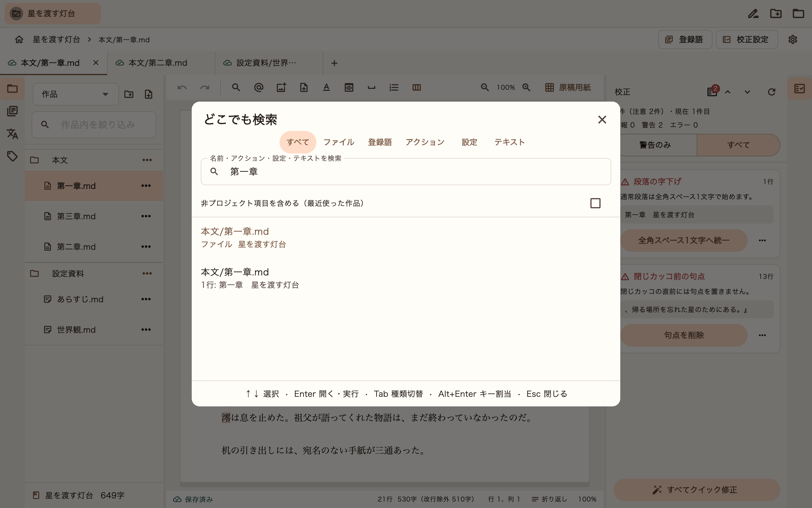Click the search field containing 第一章
Viewport: 812px width, 508px height.
pos(406,172)
